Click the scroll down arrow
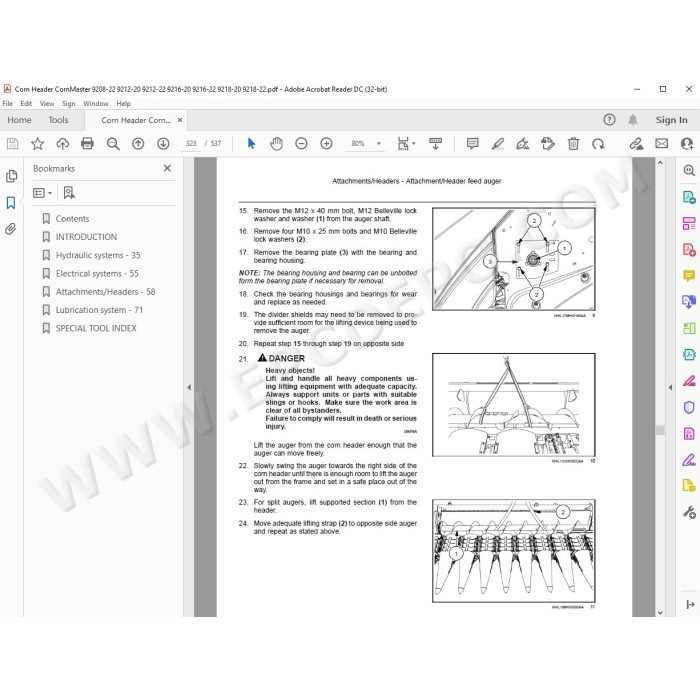The width and height of the screenshot is (700, 700). click(660, 612)
